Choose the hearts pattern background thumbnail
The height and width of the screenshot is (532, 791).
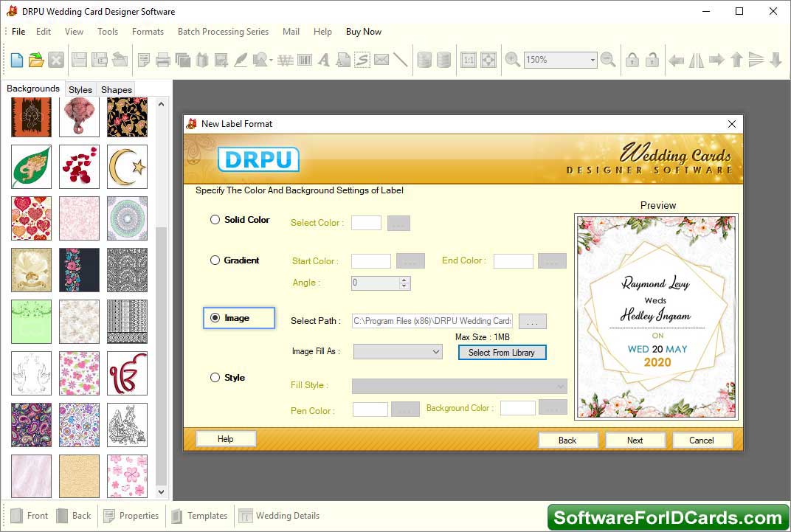[31, 218]
